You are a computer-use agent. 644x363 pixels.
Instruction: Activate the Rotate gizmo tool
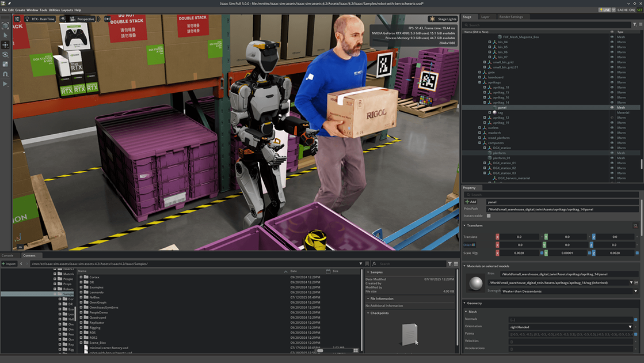pos(5,54)
